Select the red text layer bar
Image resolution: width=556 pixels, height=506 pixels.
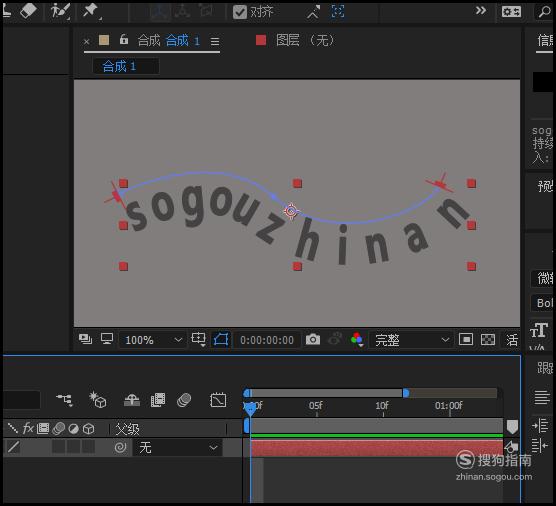(376, 448)
